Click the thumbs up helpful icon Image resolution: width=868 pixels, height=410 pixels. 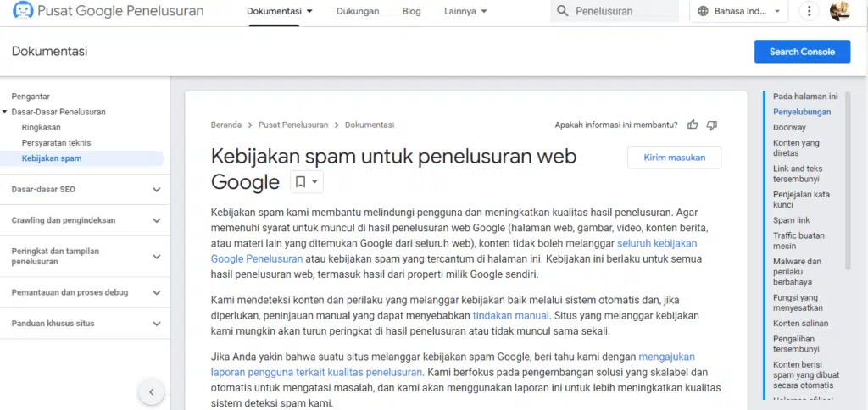[x=693, y=125]
